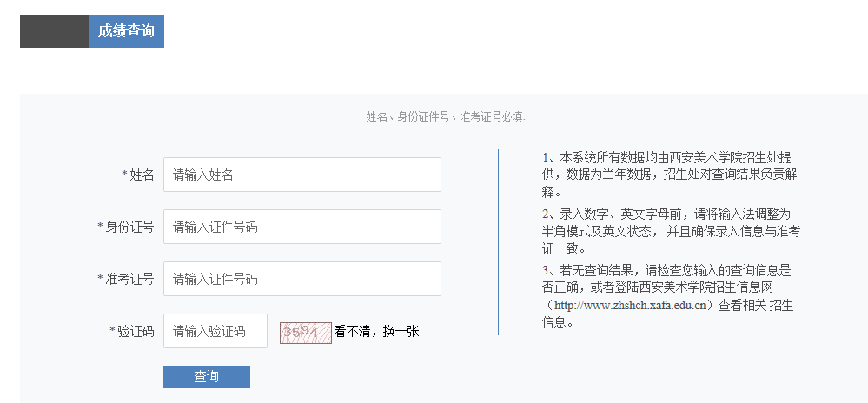Click notice item 1 about 招生处 data
The width and height of the screenshot is (868, 403).
[x=671, y=175]
